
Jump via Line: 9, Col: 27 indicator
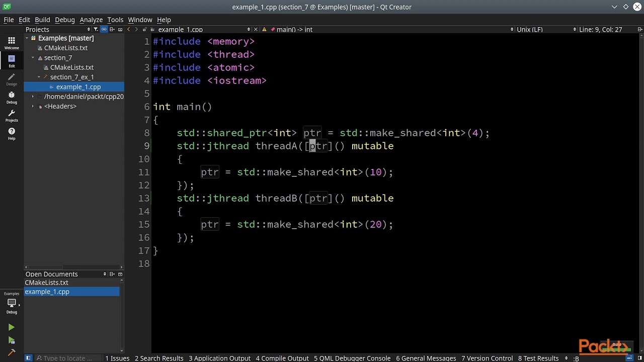click(x=601, y=30)
